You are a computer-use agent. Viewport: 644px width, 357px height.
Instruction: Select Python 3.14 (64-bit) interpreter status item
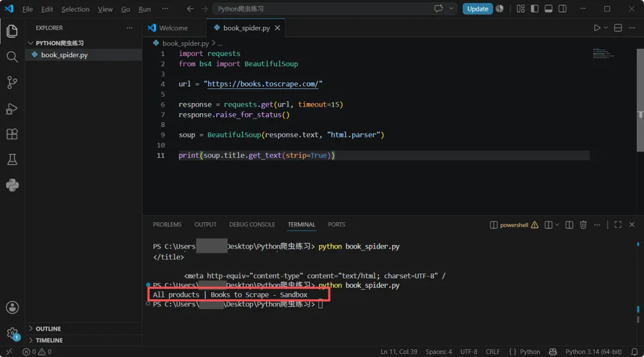coord(593,352)
